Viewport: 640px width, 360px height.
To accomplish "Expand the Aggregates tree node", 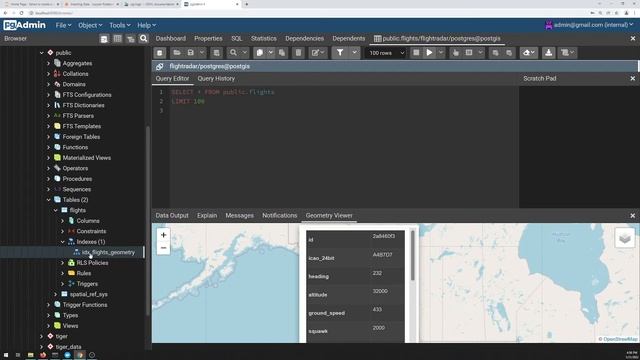I will click(49, 63).
